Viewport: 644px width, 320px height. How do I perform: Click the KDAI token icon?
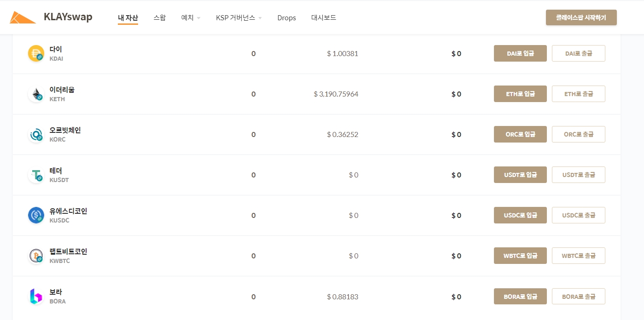36,53
